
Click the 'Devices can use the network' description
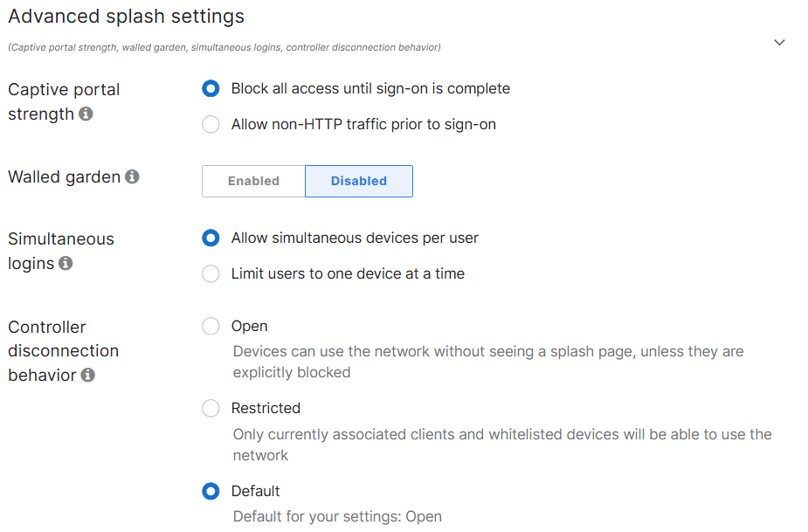(488, 362)
